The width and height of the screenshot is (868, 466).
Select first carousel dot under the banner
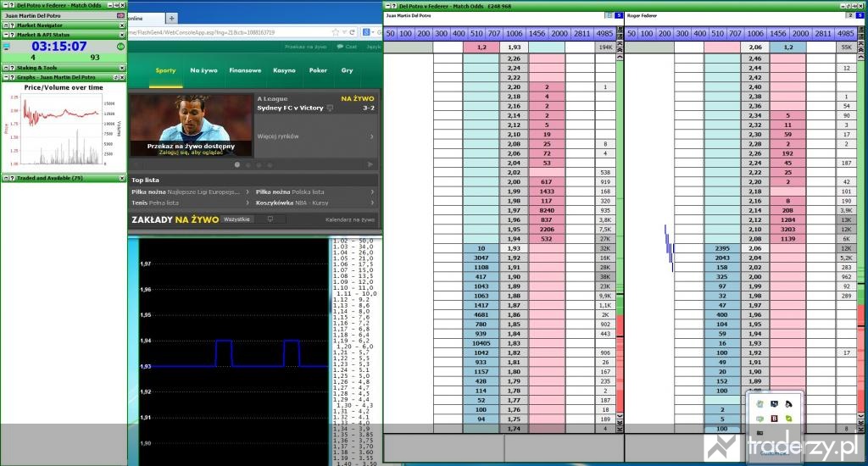(x=237, y=164)
